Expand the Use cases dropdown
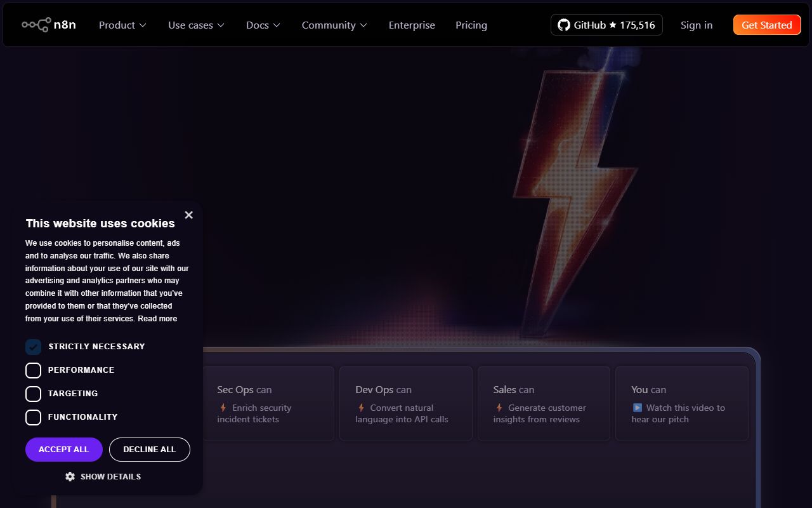Image resolution: width=812 pixels, height=508 pixels. [196, 25]
